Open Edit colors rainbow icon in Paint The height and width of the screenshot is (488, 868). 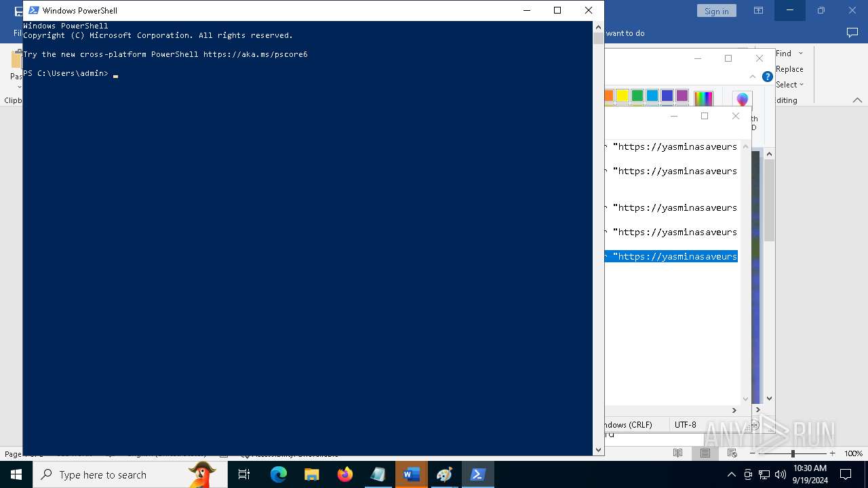703,99
